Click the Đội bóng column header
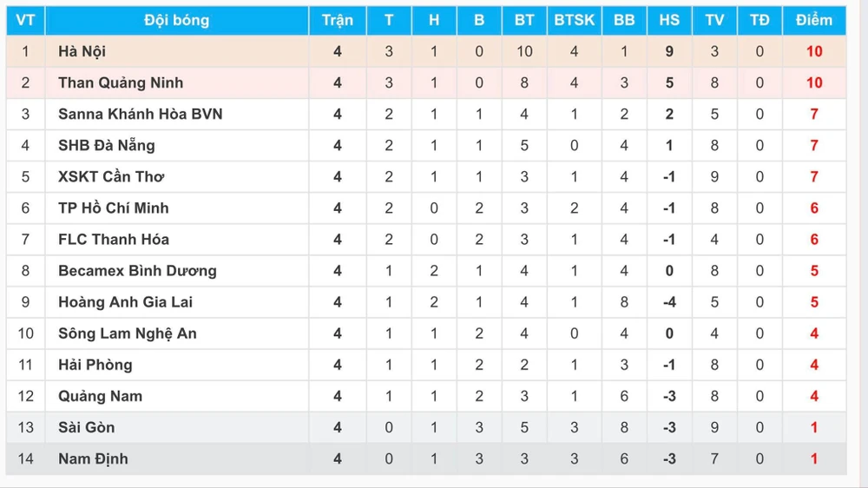This screenshot has height=488, width=868. click(176, 20)
